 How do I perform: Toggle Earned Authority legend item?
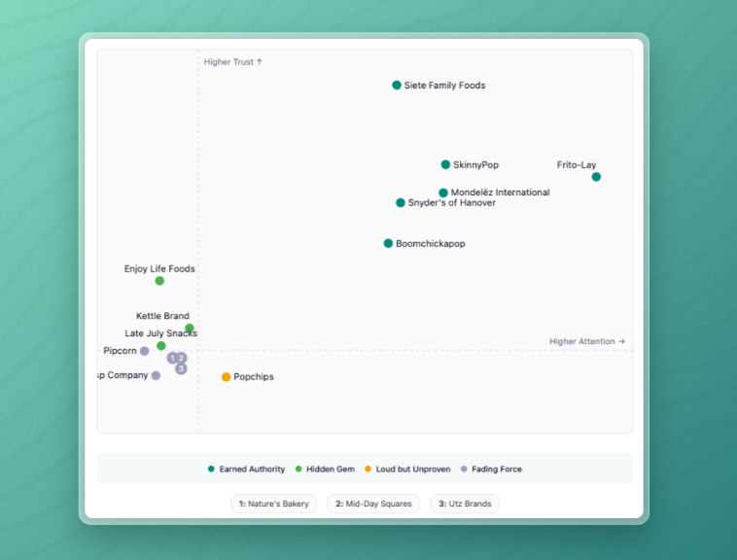coord(246,469)
